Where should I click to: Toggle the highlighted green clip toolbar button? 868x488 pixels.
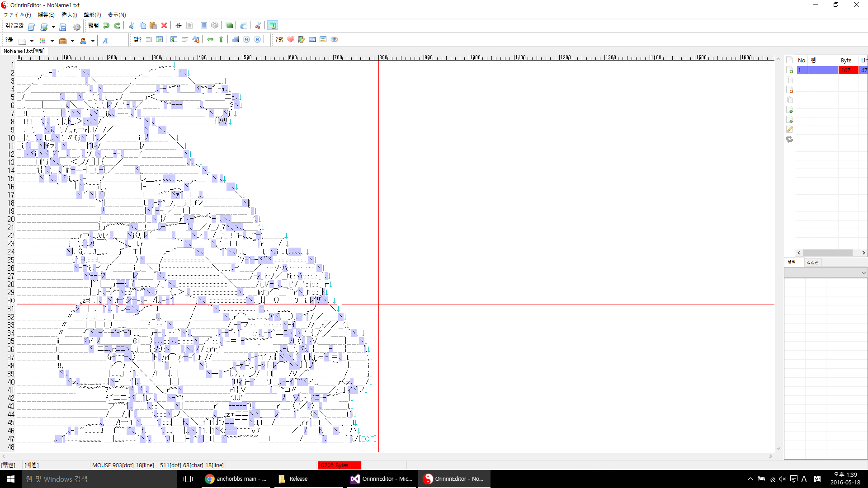pyautogui.click(x=273, y=26)
